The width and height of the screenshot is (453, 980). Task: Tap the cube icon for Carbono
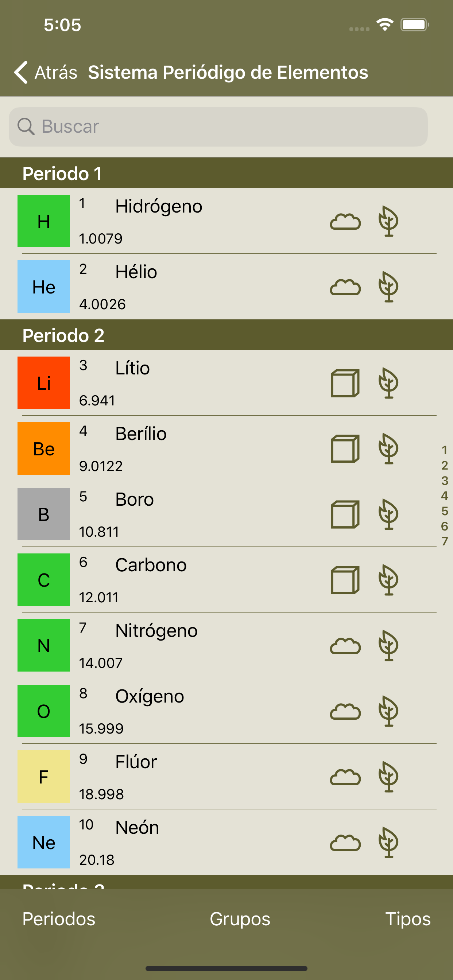click(x=345, y=580)
